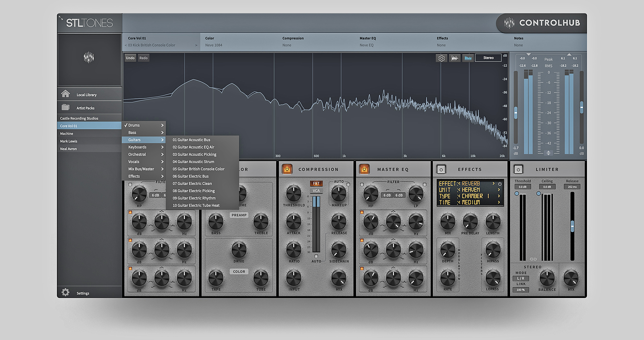
Task: Click the output meter upward triangle marker
Action: click(569, 54)
